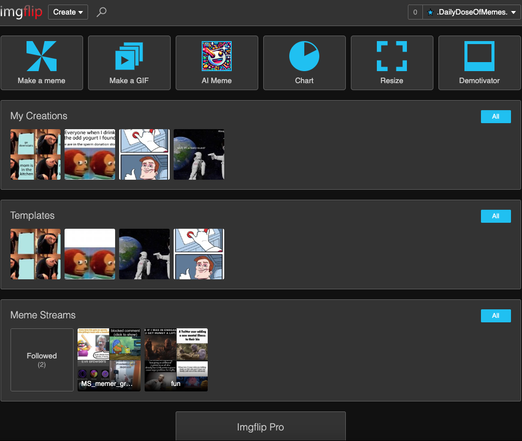Screen dimensions: 522x441
Task: Click the search magnifier icon
Action: (x=101, y=12)
